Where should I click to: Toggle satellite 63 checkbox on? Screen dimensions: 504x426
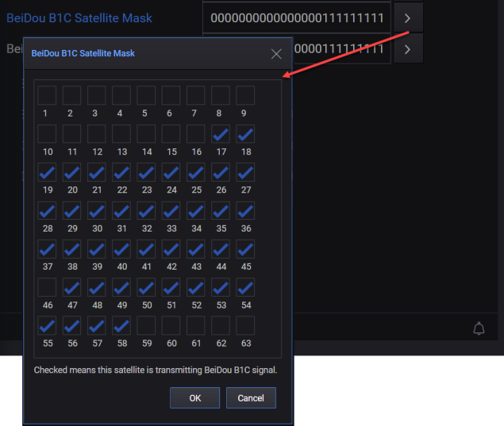click(246, 325)
